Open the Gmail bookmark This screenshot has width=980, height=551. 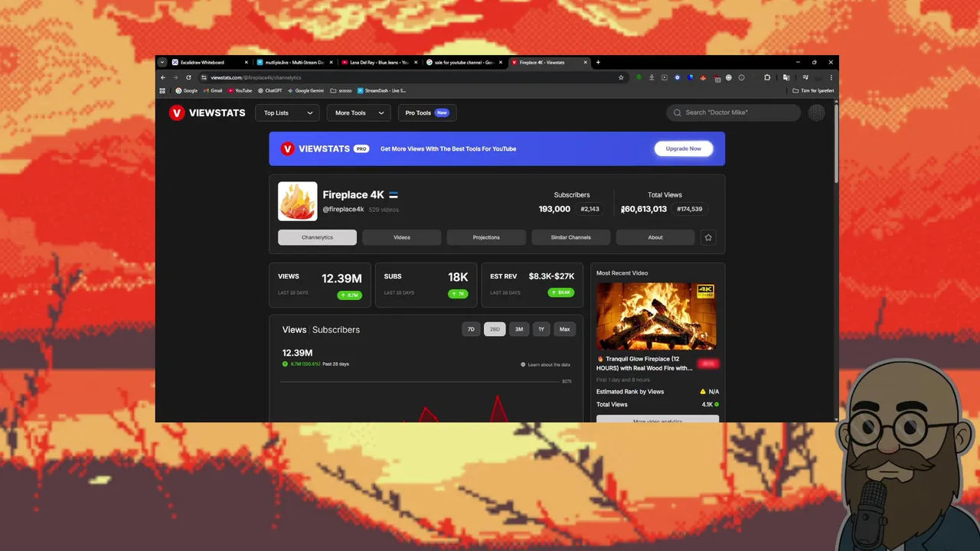212,90
